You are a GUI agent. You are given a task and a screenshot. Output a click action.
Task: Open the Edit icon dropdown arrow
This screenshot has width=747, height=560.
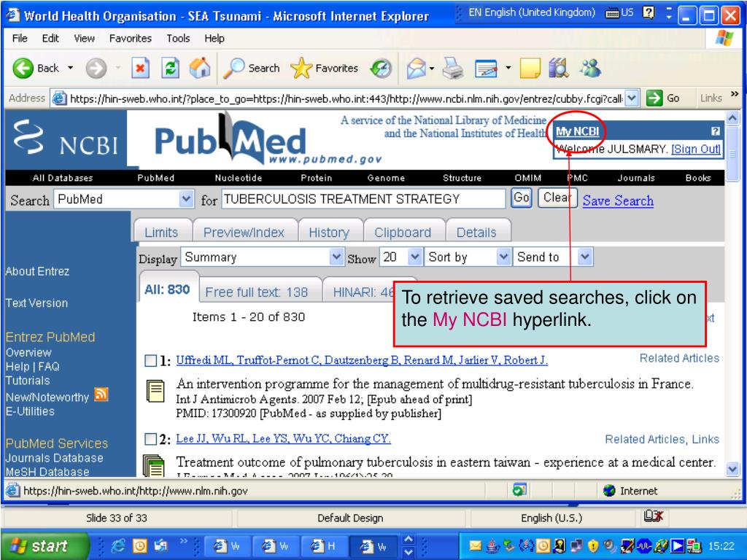[x=508, y=68]
